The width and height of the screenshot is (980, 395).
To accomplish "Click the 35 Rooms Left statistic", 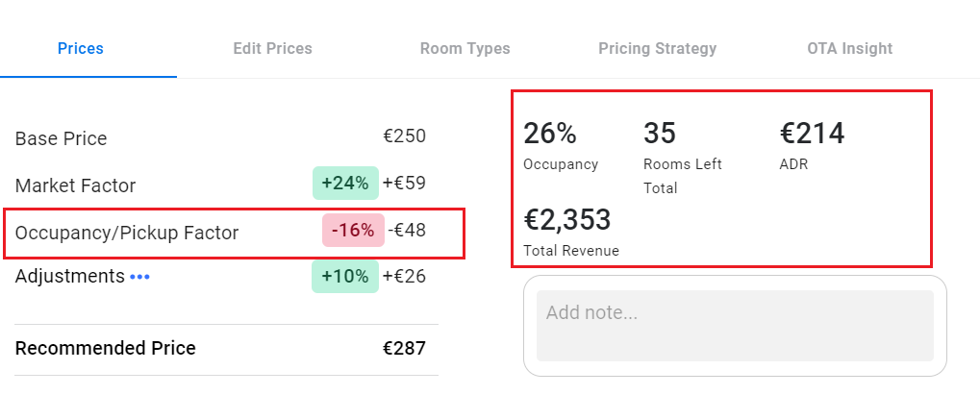I will [x=660, y=134].
